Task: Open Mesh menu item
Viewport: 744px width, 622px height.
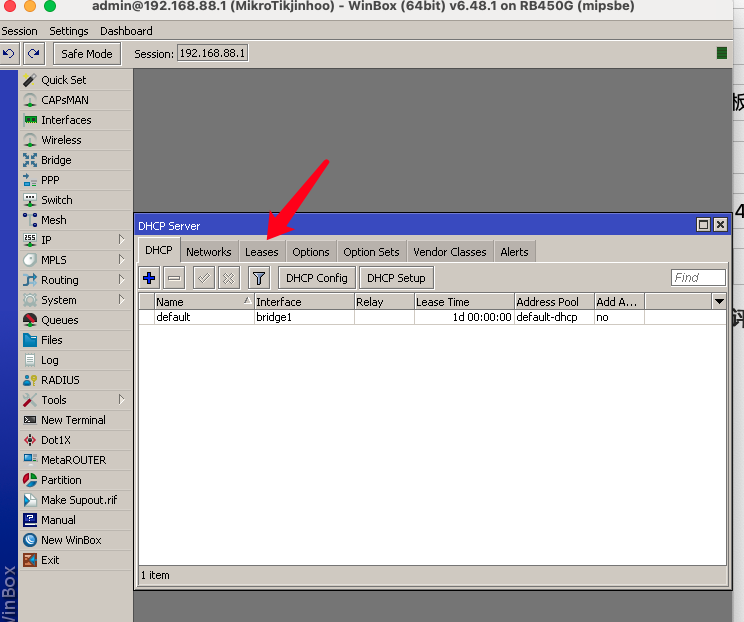Action: tap(75, 220)
